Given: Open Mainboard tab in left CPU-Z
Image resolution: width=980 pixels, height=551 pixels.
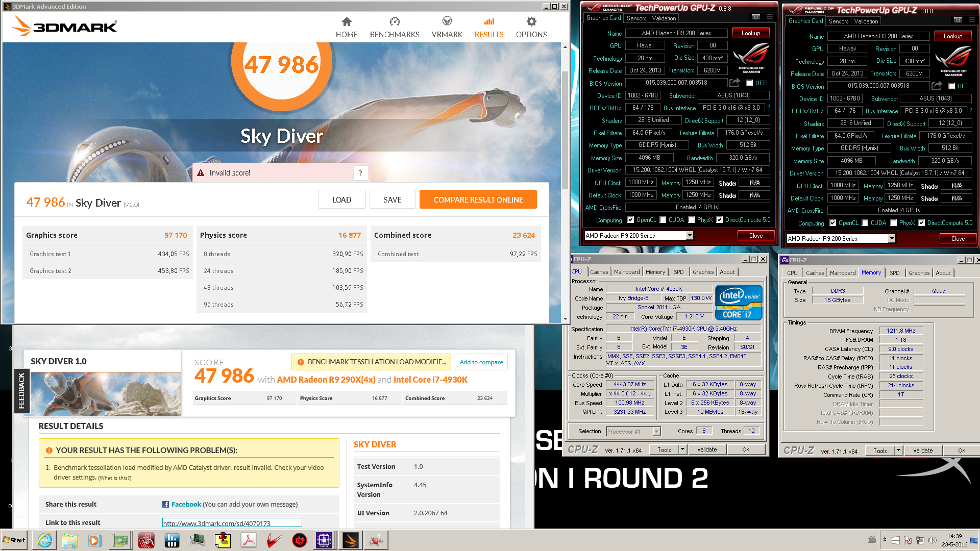Looking at the screenshot, I should [627, 272].
